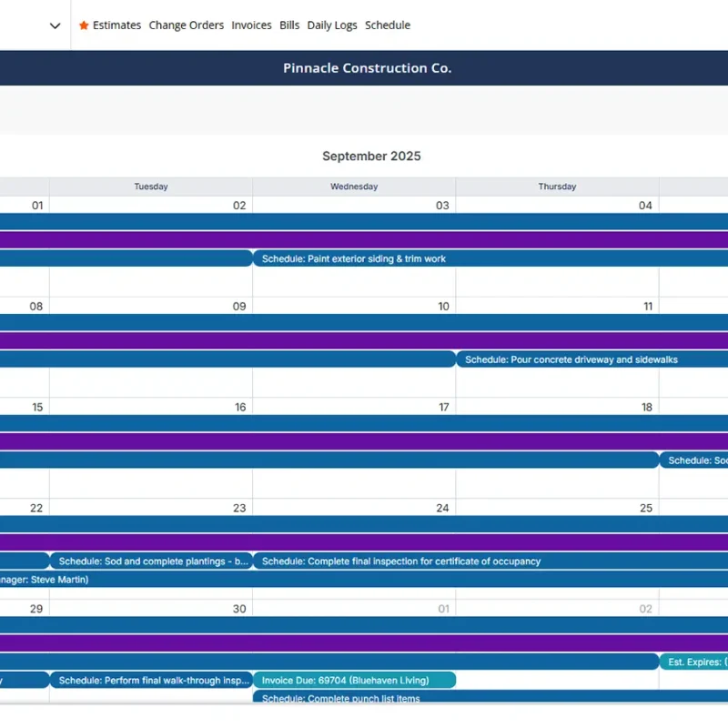Click the orange star favorites icon
Viewport: 728px width, 728px height.
84,25
